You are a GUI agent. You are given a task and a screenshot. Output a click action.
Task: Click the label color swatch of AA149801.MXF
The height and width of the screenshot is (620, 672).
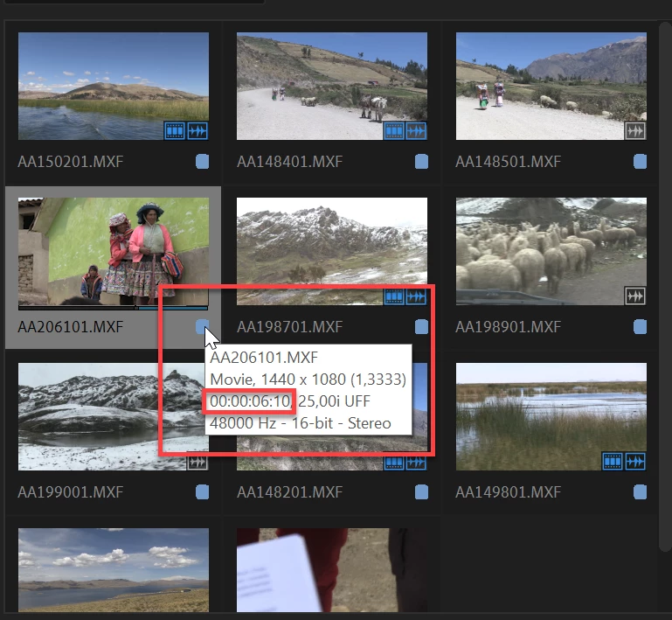pyautogui.click(x=641, y=491)
